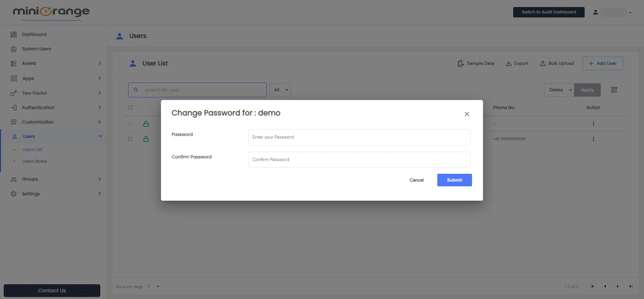The height and width of the screenshot is (299, 644).
Task: Open the All filter dropdown
Action: (280, 90)
